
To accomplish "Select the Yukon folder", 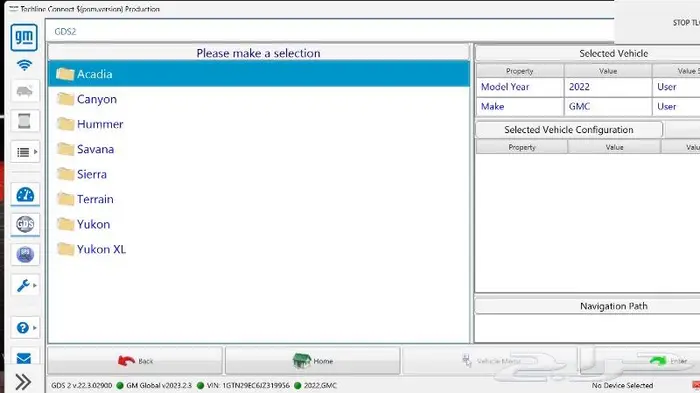I will pos(259,224).
